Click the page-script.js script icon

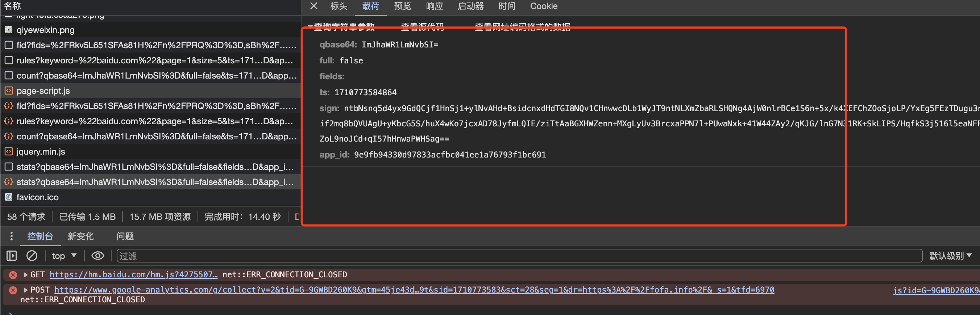(x=8, y=91)
